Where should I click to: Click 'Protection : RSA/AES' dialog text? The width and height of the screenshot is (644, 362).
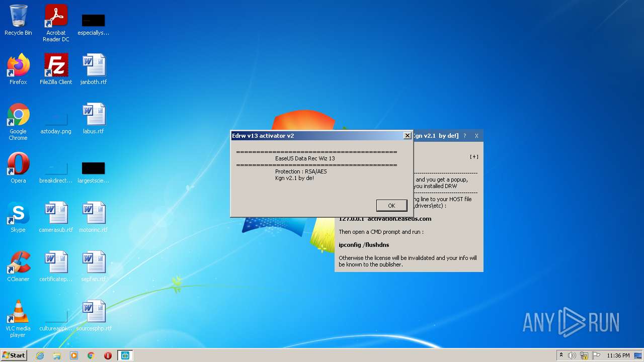(x=301, y=171)
